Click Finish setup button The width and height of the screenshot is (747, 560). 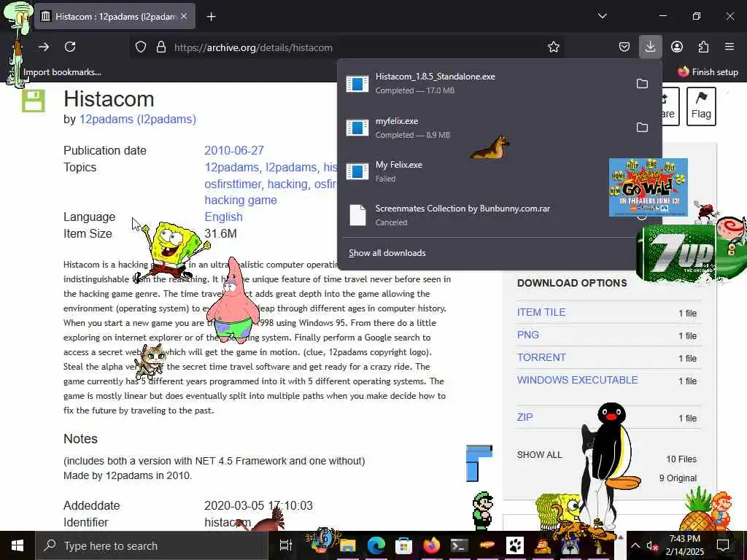tap(708, 72)
